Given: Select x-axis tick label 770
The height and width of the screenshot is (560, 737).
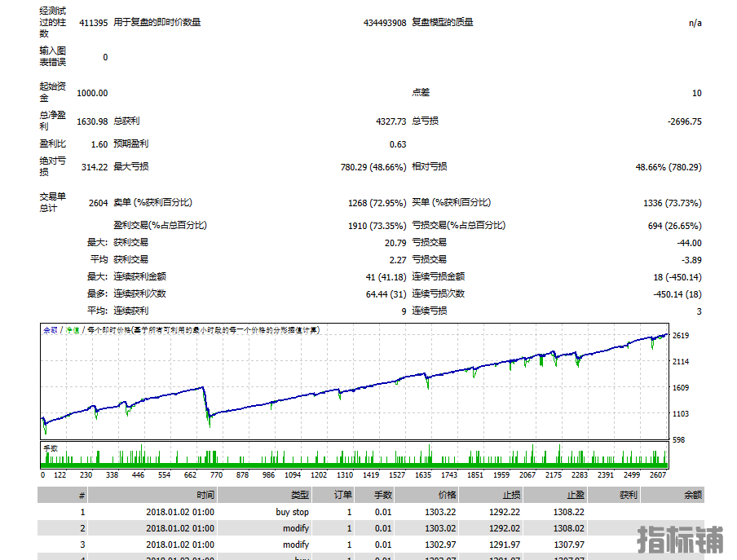Looking at the screenshot, I should [216, 475].
